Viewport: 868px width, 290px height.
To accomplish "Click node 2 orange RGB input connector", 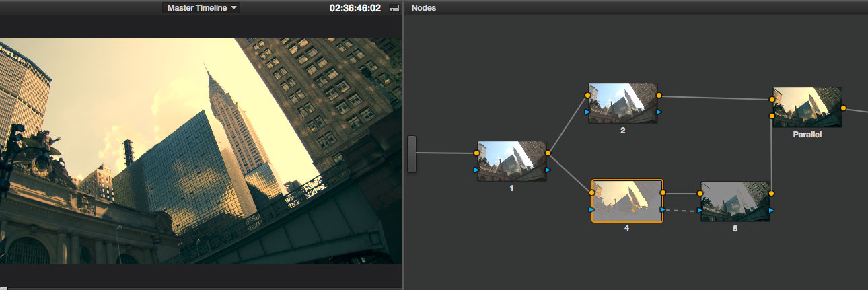I will [x=588, y=96].
